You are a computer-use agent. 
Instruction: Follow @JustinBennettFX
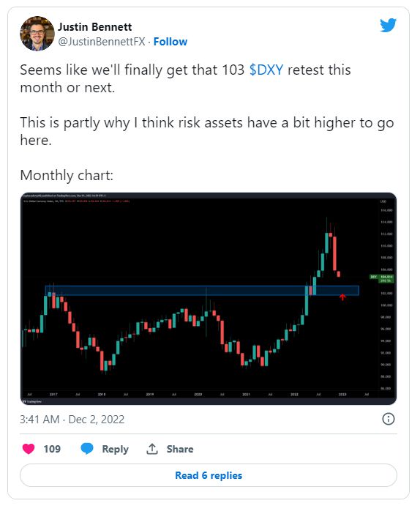click(x=170, y=42)
